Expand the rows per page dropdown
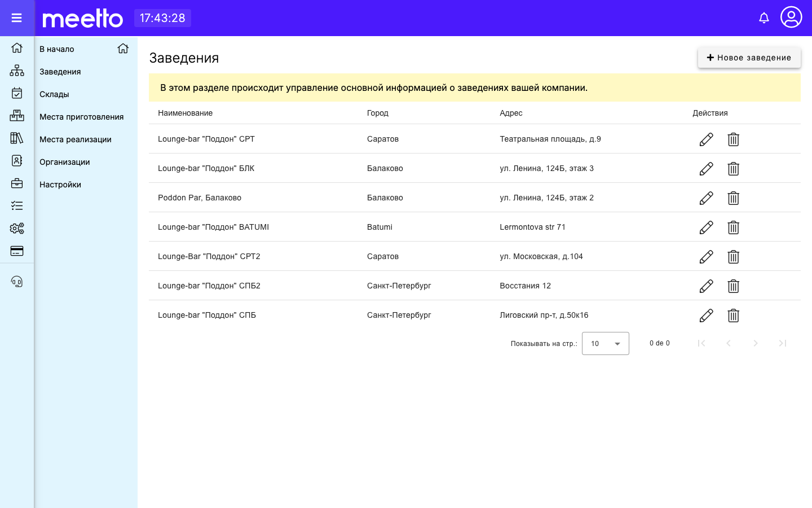 point(605,343)
